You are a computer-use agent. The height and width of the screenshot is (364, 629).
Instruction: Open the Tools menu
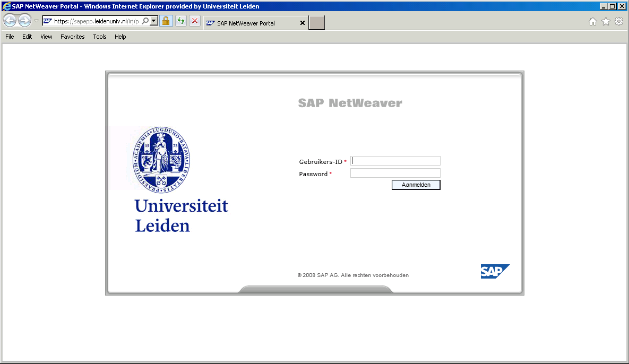coord(100,37)
